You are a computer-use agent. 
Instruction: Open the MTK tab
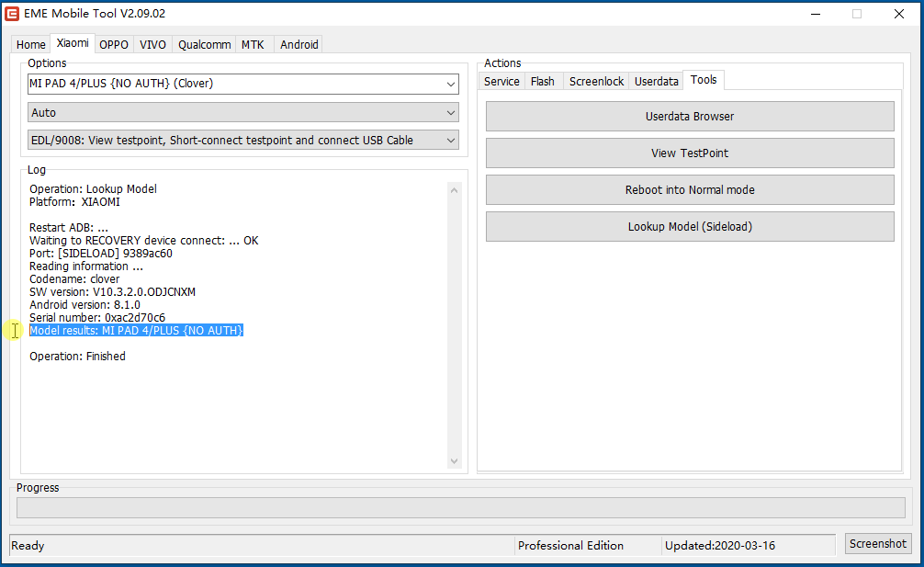coord(253,44)
